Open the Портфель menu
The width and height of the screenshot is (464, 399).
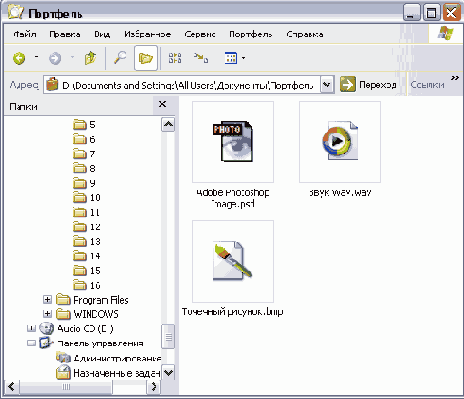point(251,34)
